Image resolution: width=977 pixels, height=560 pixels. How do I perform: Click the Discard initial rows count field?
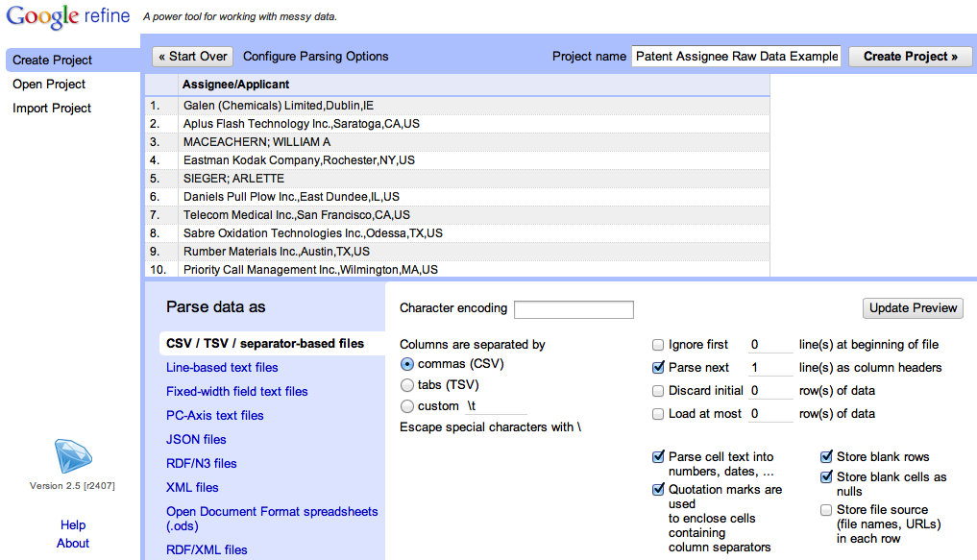(x=770, y=391)
